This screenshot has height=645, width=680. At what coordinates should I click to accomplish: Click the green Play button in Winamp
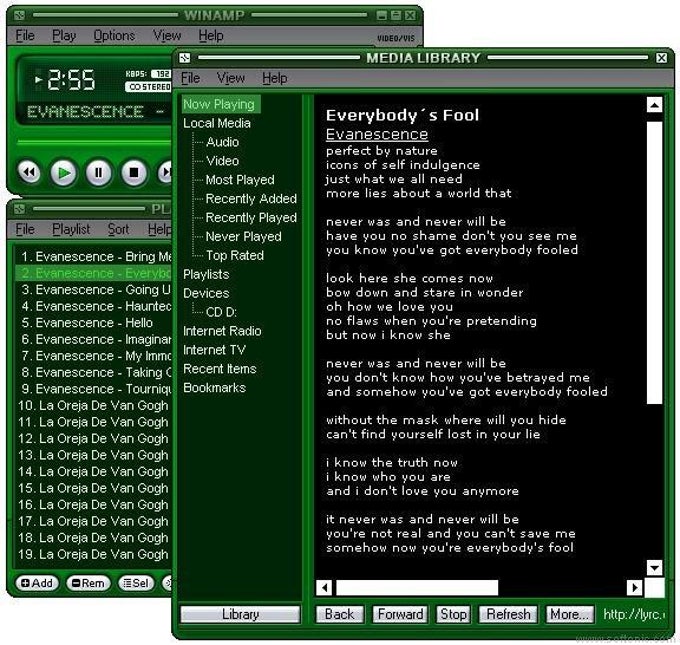pos(64,173)
